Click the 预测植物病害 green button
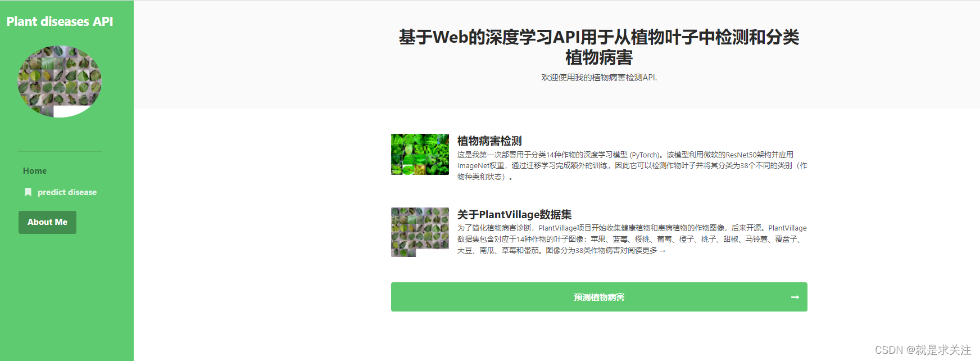The height and width of the screenshot is (361, 980). tap(599, 297)
